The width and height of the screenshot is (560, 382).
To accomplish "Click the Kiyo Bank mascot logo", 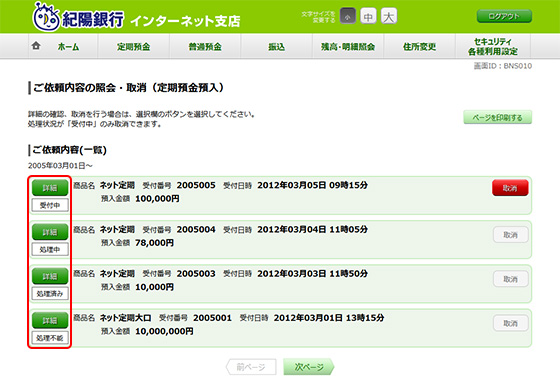I will 46,17.
